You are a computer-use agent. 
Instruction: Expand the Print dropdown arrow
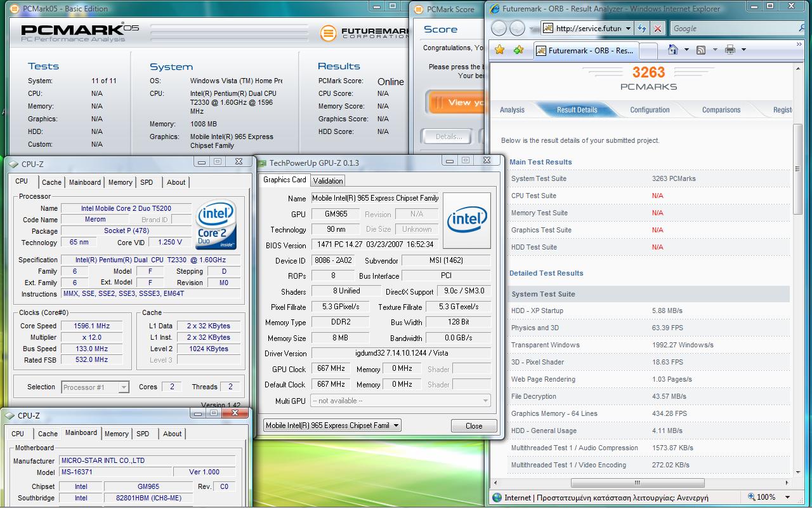click(743, 50)
